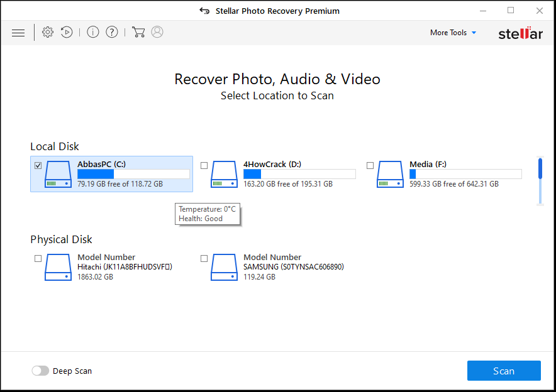
Task: Click the resume recovery icon
Action: pos(67,32)
